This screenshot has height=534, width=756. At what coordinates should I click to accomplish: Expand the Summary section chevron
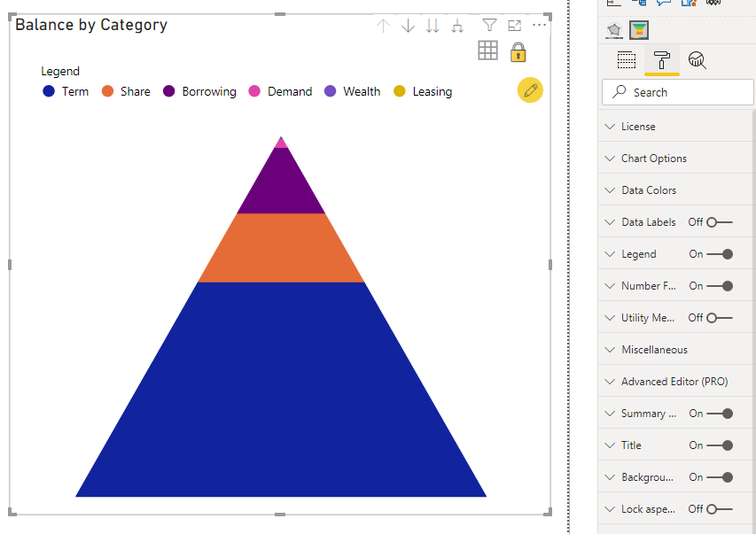(x=610, y=414)
